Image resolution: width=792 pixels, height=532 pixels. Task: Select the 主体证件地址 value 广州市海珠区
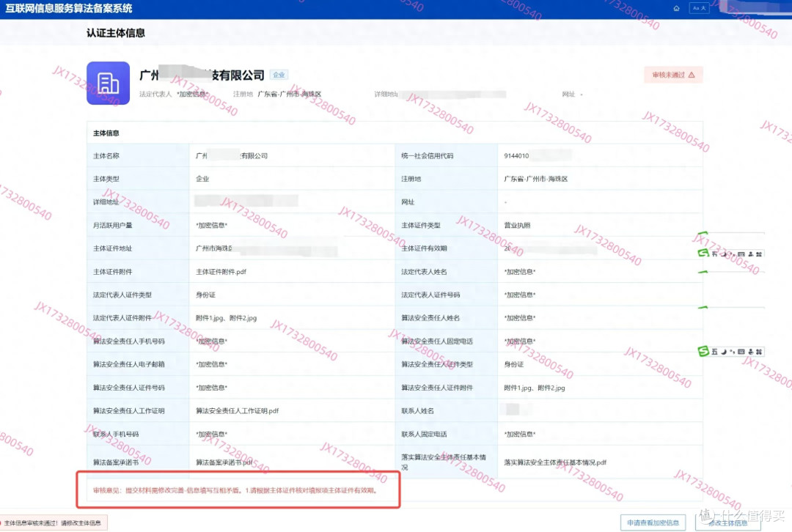pos(213,248)
